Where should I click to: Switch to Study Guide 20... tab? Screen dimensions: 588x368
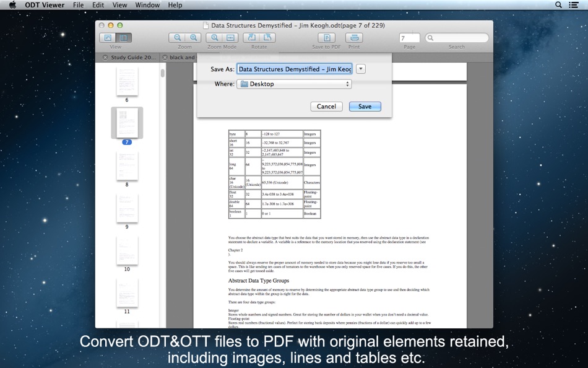pos(133,58)
